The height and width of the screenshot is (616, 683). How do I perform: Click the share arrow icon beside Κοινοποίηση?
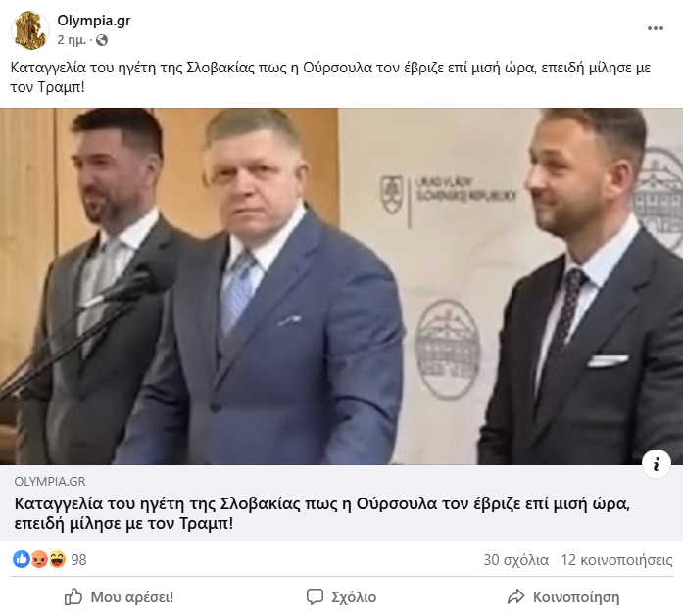pyautogui.click(x=516, y=596)
